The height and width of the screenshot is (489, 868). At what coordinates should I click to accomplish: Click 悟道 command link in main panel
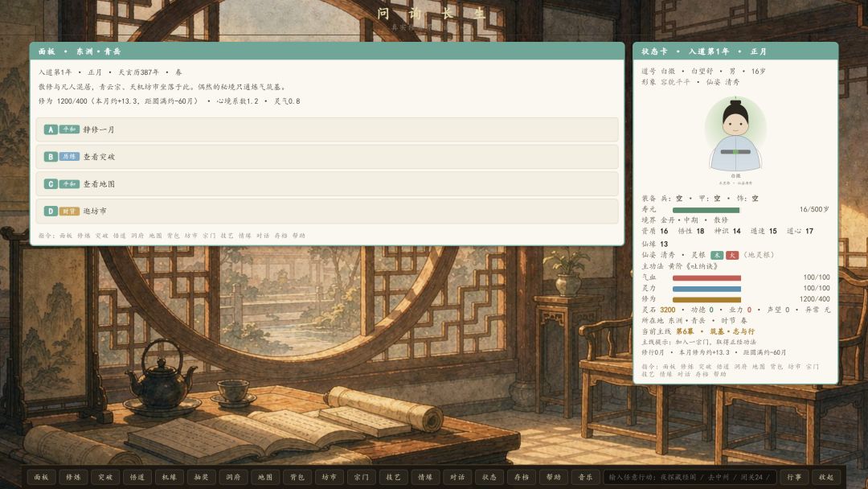(120, 236)
